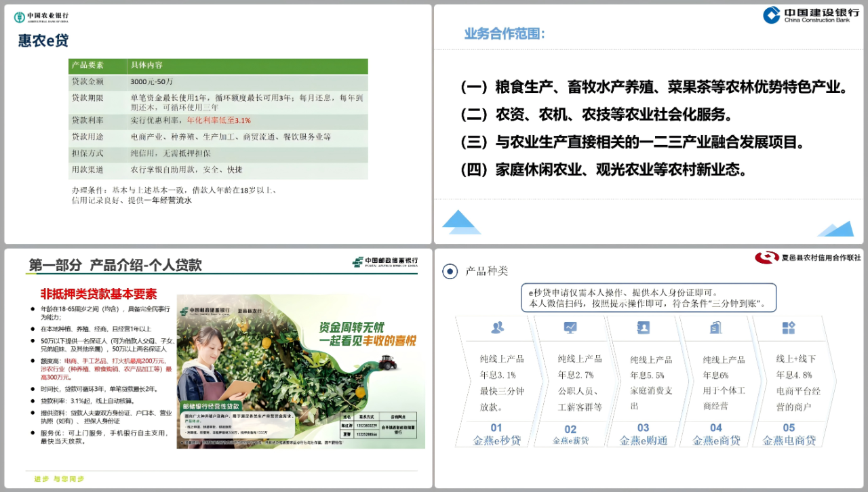Open the 惠农e贷 slide title
This screenshot has height=492, width=868.
[43, 41]
